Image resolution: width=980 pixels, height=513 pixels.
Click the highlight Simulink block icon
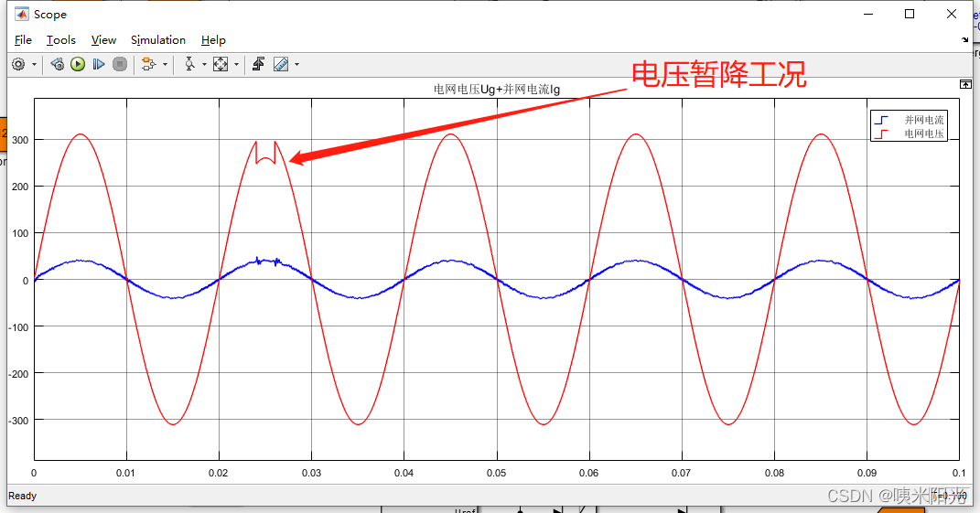(x=149, y=64)
